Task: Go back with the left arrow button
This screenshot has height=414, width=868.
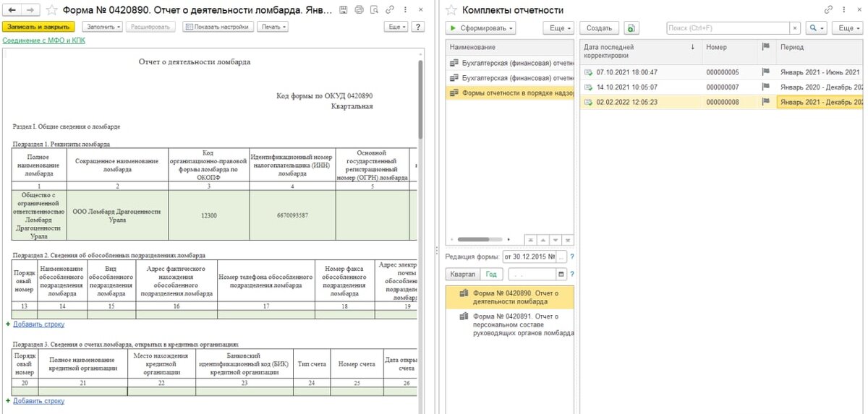Action: click(x=12, y=10)
